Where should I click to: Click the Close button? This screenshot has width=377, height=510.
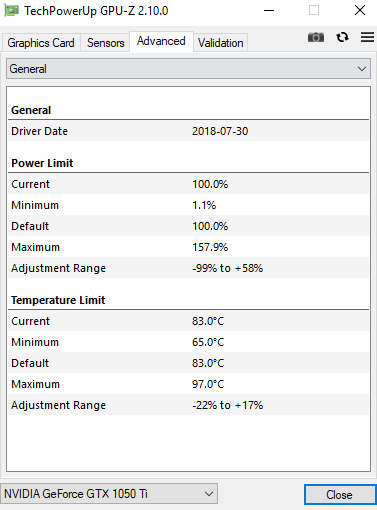(x=339, y=495)
